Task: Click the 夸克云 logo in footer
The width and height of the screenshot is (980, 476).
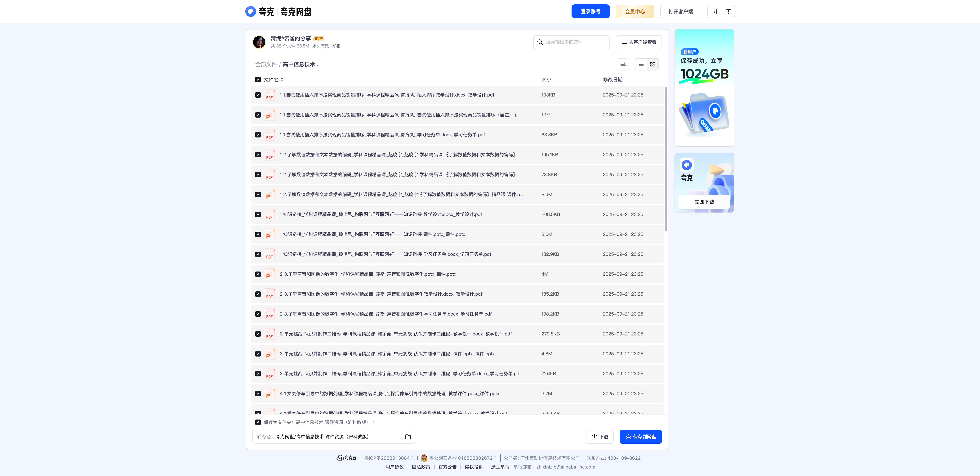Action: click(x=347, y=458)
